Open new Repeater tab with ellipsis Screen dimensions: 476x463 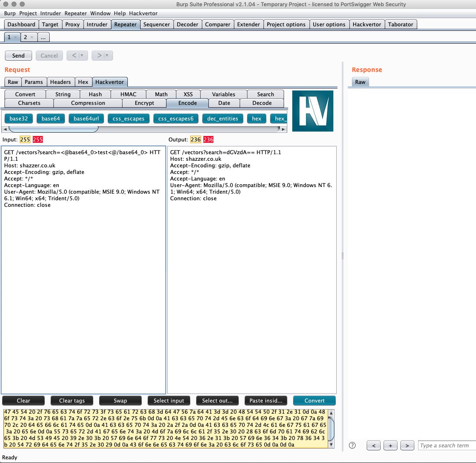(x=44, y=37)
